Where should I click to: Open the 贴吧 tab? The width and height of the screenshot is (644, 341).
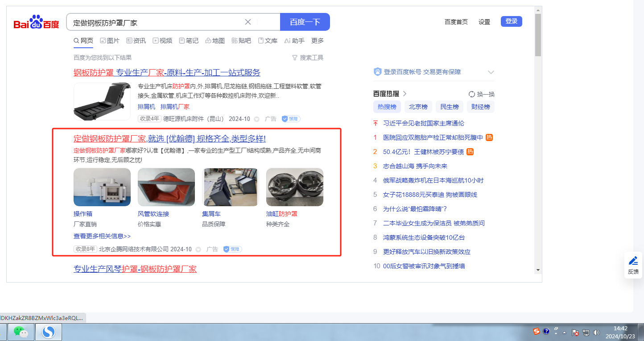point(241,41)
